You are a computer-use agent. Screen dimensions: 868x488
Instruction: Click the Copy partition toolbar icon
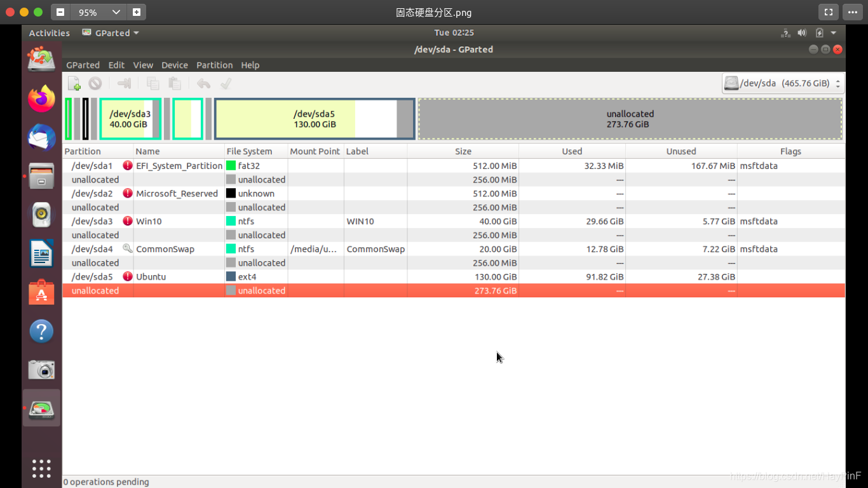(x=153, y=83)
